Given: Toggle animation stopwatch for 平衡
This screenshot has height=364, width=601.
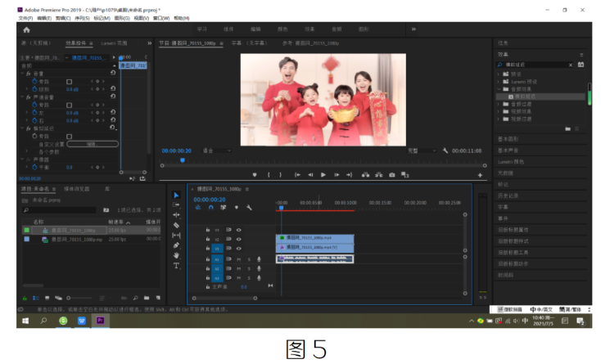Looking at the screenshot, I should 34,167.
